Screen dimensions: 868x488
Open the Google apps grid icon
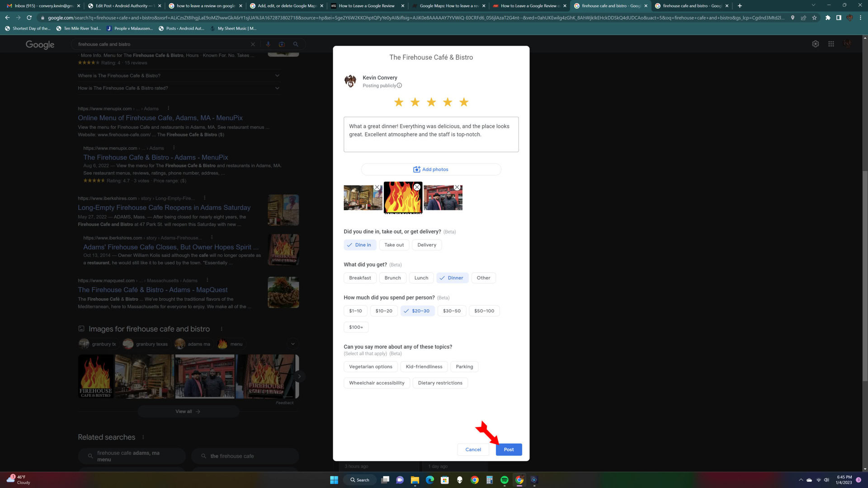pos(831,44)
